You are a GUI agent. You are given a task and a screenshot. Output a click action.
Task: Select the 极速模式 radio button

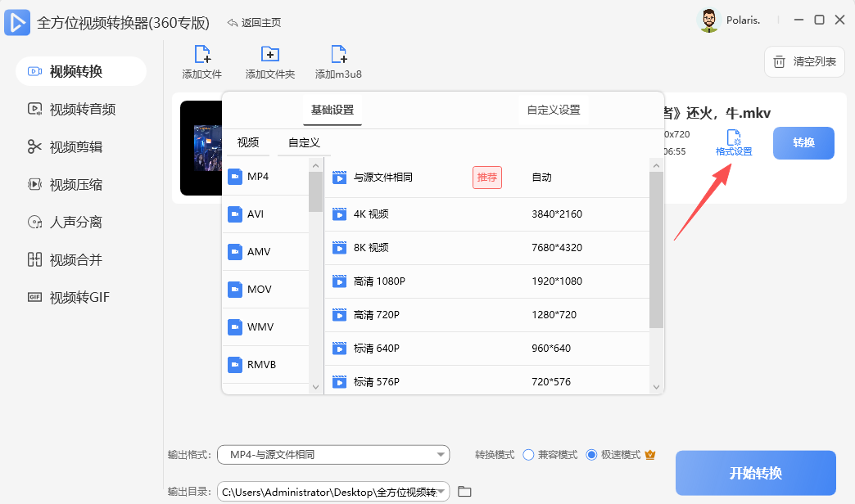coord(592,455)
